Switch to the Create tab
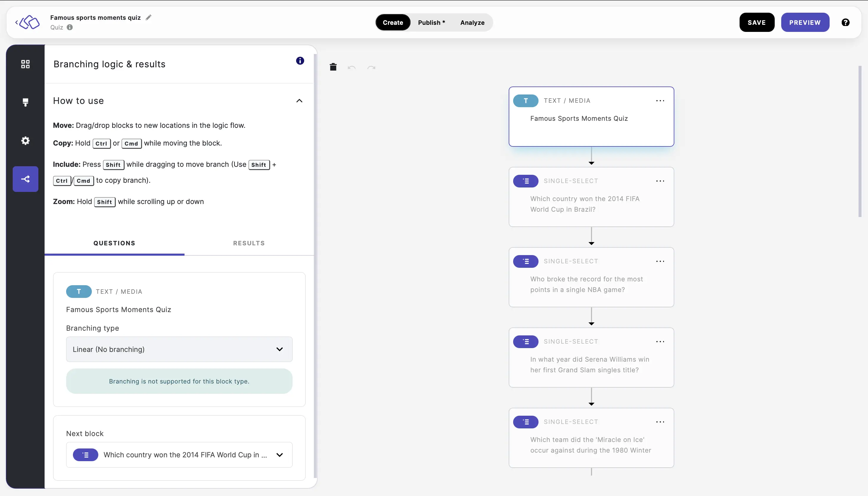The height and width of the screenshot is (496, 868). click(x=393, y=22)
